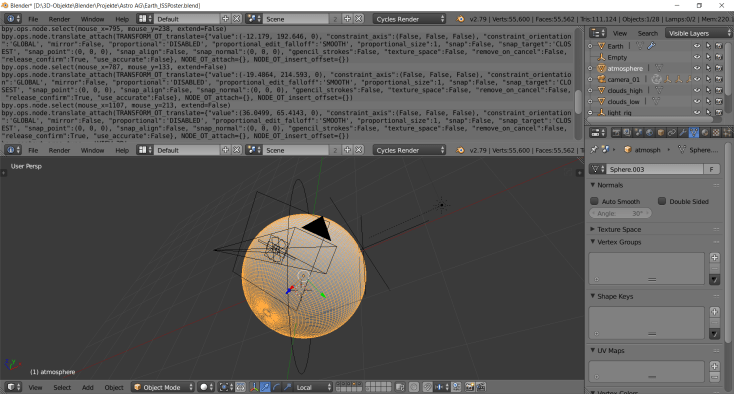Click the pin icon in properties breadcrumb
This screenshot has width=734, height=394.
click(594, 150)
